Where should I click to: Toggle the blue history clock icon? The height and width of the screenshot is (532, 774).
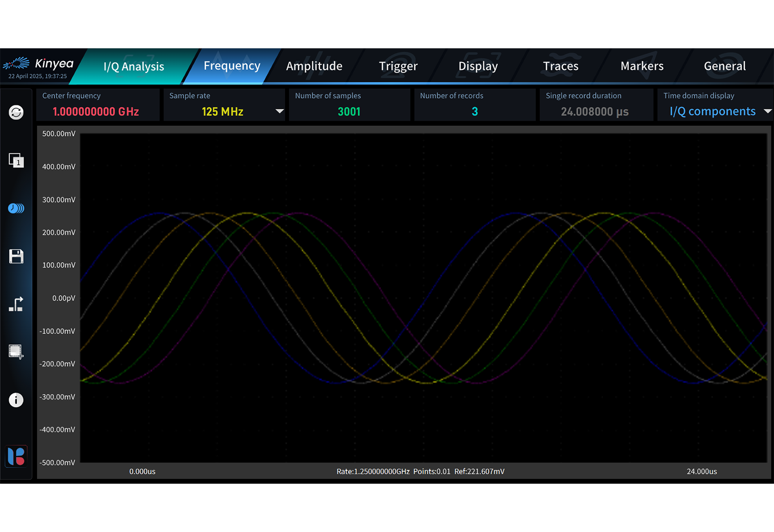tap(16, 208)
